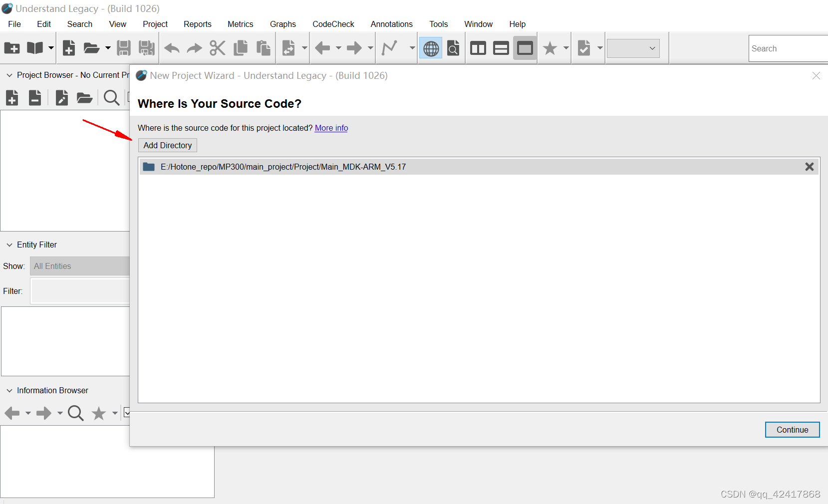Click the toolbar Search field
Image resolution: width=828 pixels, height=504 pixels.
(x=789, y=48)
